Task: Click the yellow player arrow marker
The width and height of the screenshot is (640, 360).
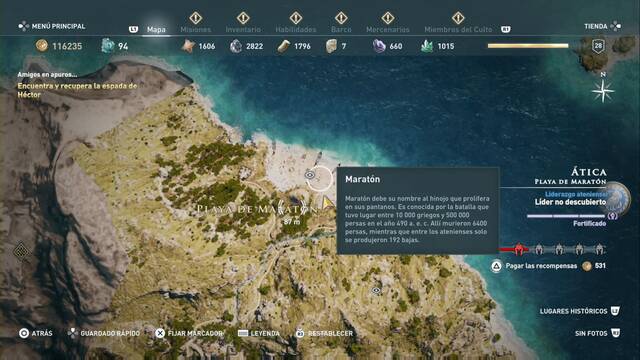Action: tap(327, 202)
